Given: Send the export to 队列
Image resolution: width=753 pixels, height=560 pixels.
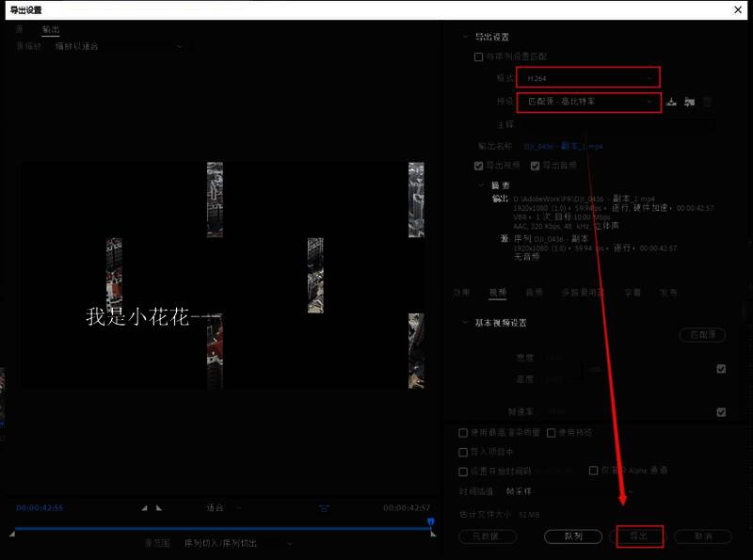Looking at the screenshot, I should [x=572, y=535].
